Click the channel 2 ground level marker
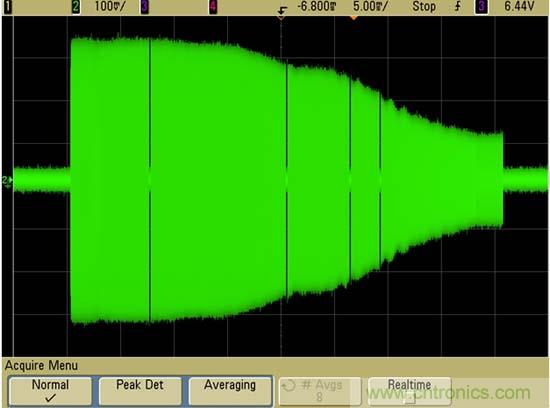The height and width of the screenshot is (408, 550). click(x=7, y=181)
